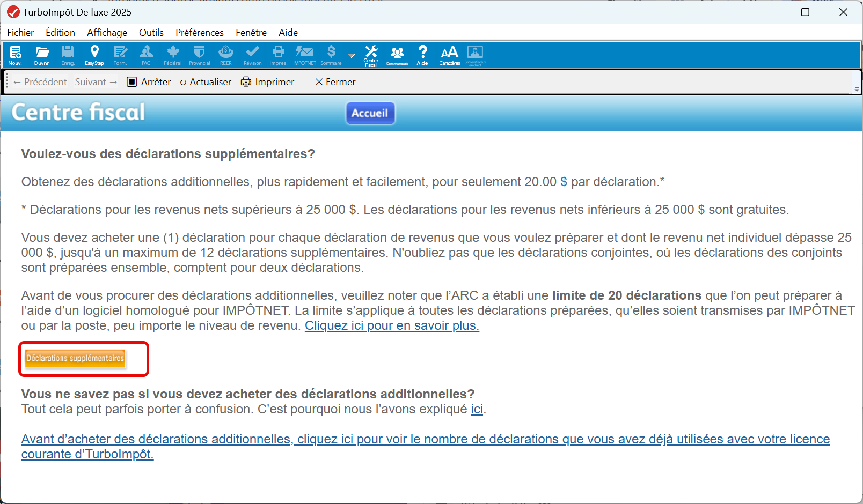Follow the 'Cliquez ici pour en savoir plus' link

coord(392,325)
